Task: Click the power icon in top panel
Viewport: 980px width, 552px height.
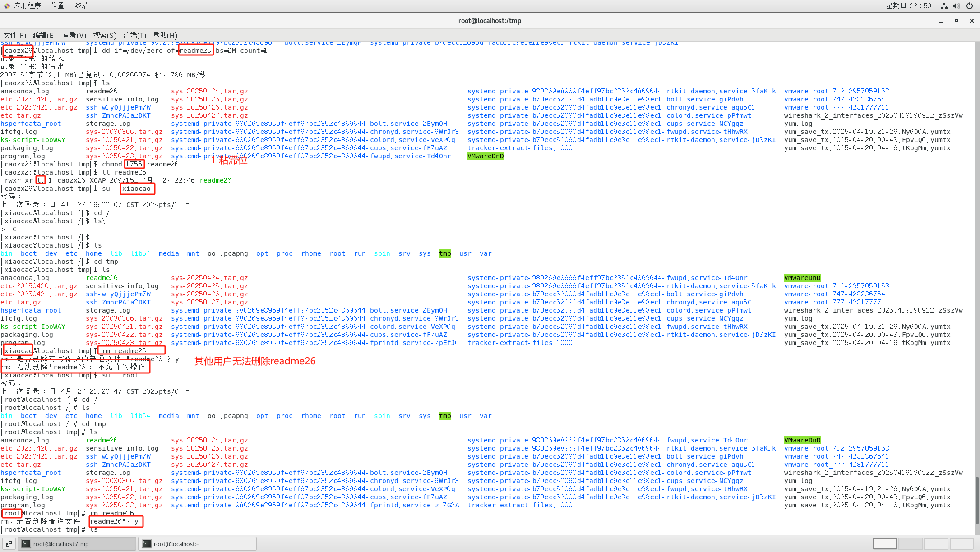Action: pyautogui.click(x=970, y=6)
